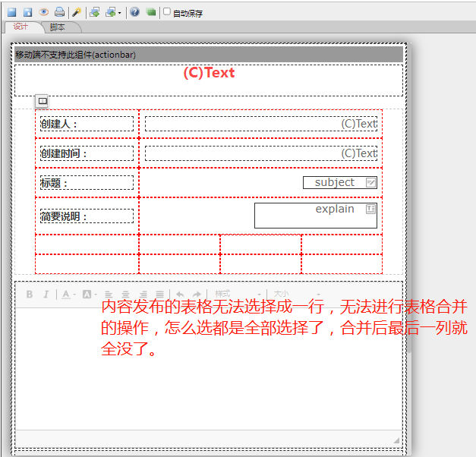This screenshot has width=476, height=457.
Task: Toggle Italic in rich text editor
Action: pyautogui.click(x=46, y=295)
